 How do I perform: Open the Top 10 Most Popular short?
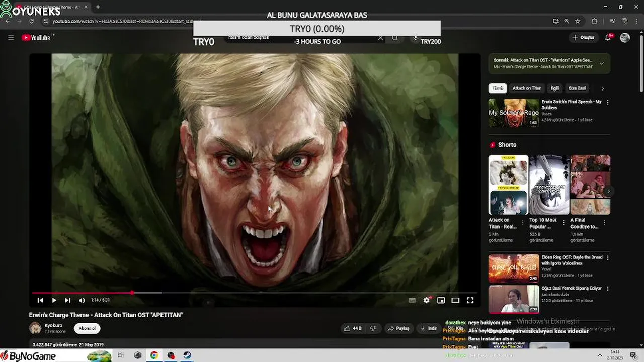549,185
